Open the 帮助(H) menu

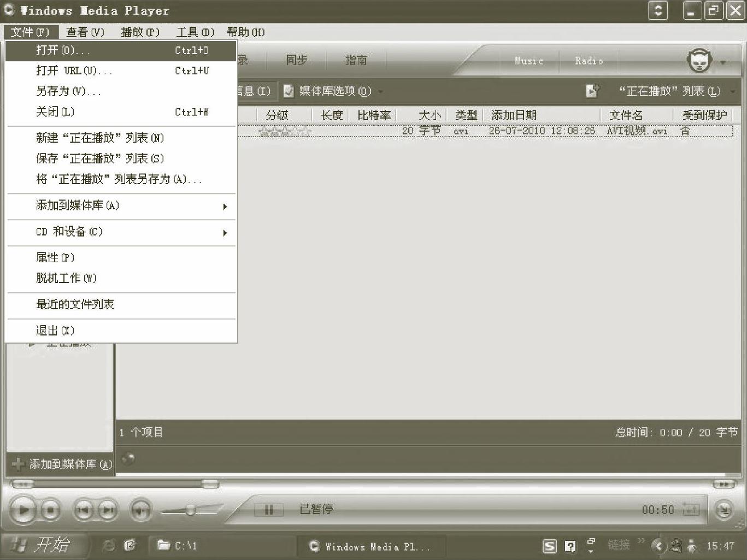click(246, 32)
